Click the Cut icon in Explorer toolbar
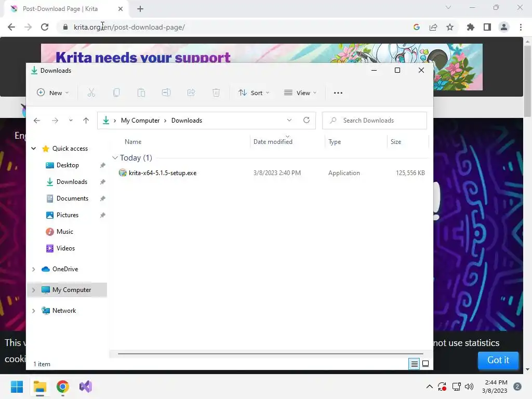Viewport: 532px width, 399px height. click(x=91, y=92)
